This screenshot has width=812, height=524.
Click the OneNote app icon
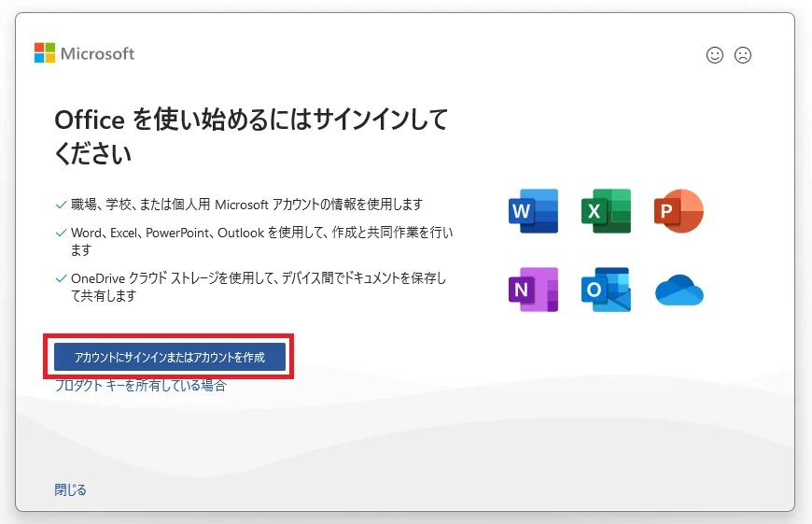pos(533,290)
